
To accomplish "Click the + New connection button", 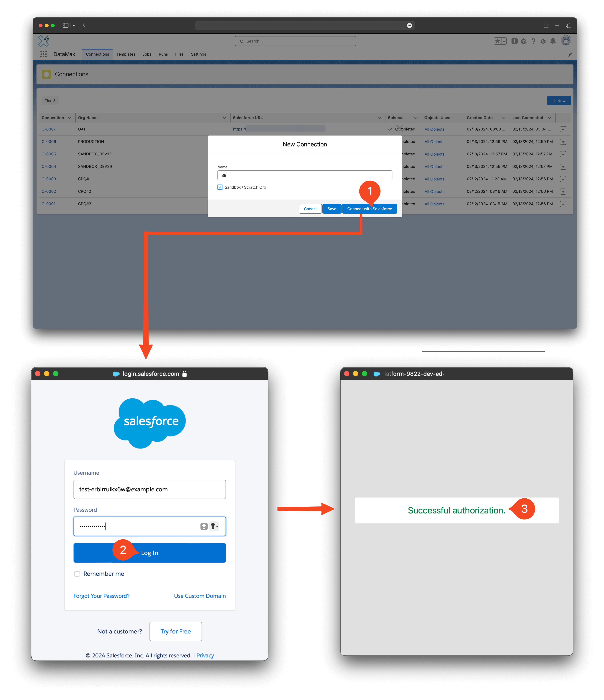I will [x=559, y=101].
